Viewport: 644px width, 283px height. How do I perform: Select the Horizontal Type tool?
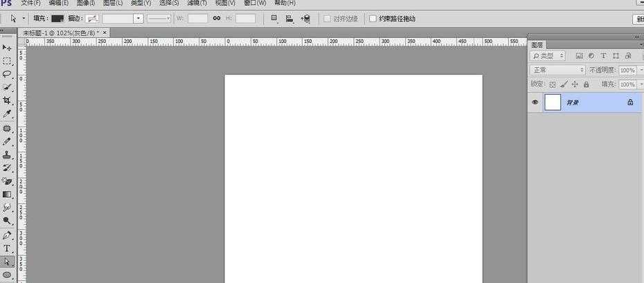click(7, 248)
